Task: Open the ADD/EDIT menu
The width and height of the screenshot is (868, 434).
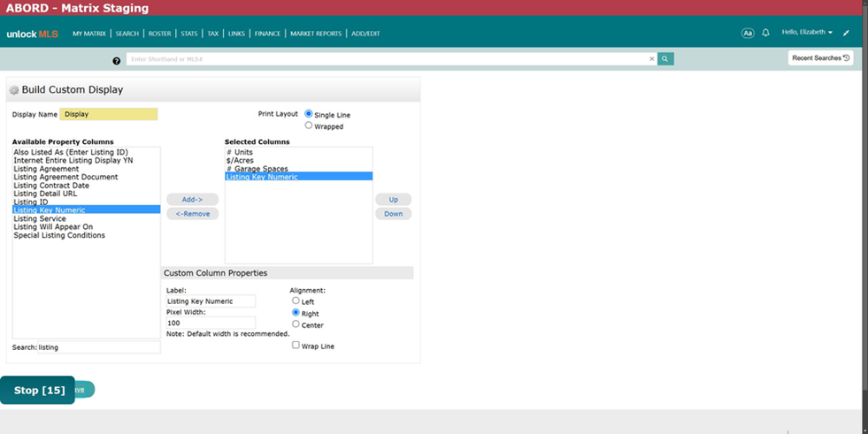Action: [365, 34]
